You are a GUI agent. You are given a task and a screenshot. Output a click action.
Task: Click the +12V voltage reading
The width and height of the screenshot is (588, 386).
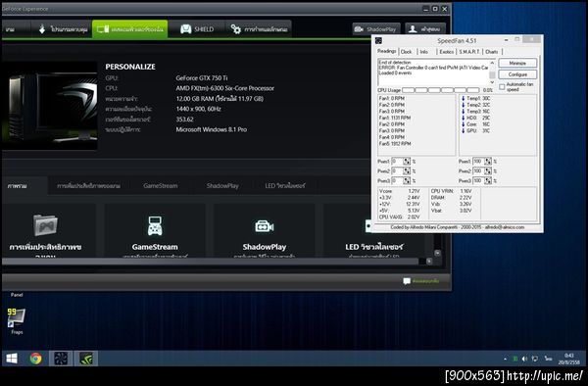click(400, 204)
